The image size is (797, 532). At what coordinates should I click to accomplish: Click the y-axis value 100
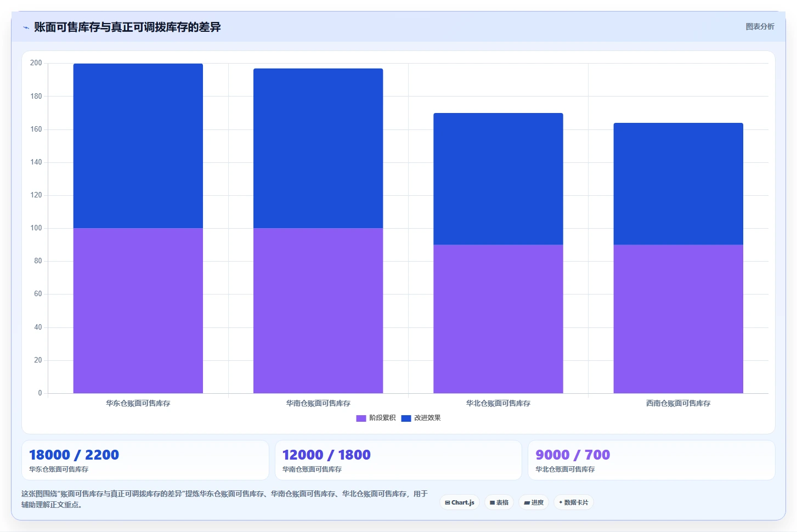pyautogui.click(x=36, y=228)
